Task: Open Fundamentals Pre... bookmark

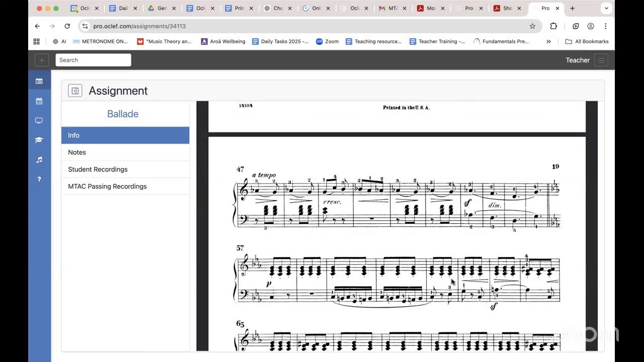Action: click(501, 42)
